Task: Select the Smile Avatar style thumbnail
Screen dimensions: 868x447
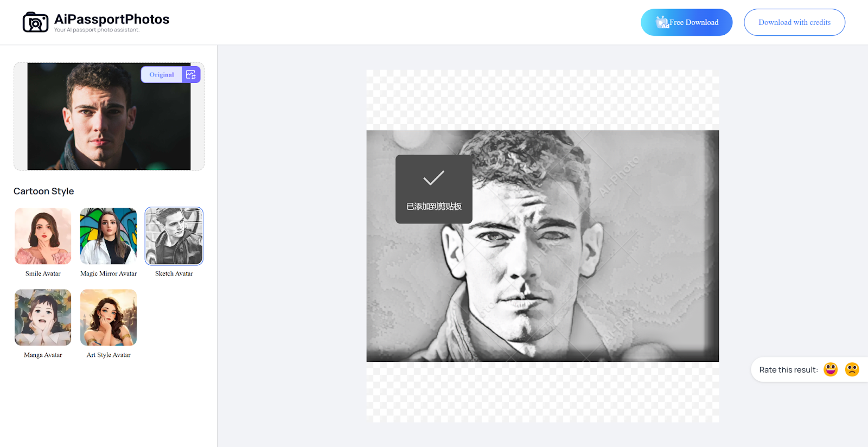Action: (x=43, y=236)
